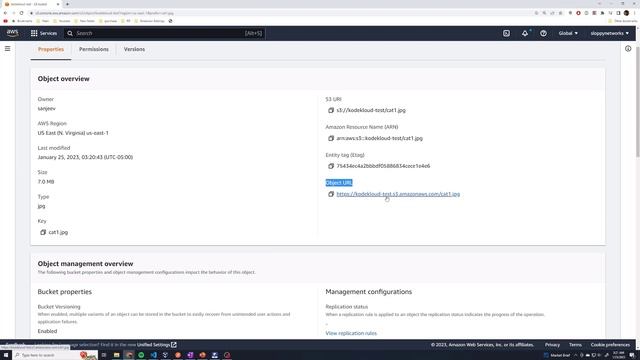This screenshot has height=360, width=640.
Task: Click the Bucket Versioning label
Action: pyautogui.click(x=59, y=307)
